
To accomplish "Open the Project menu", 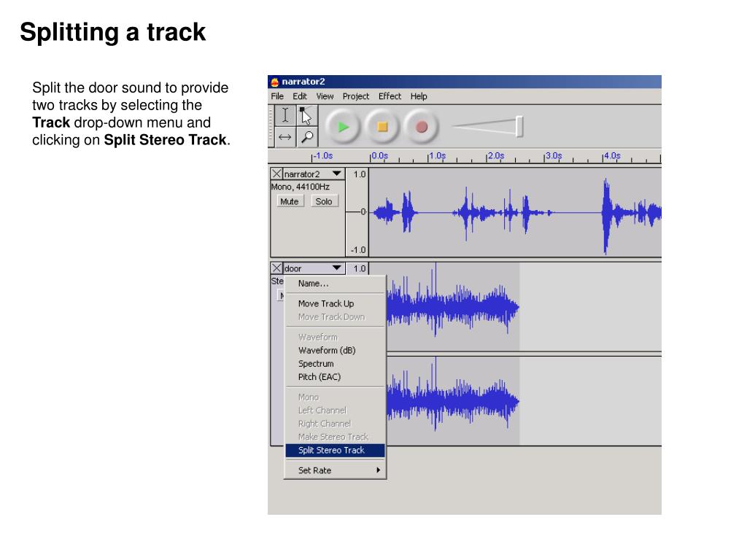I will (356, 96).
